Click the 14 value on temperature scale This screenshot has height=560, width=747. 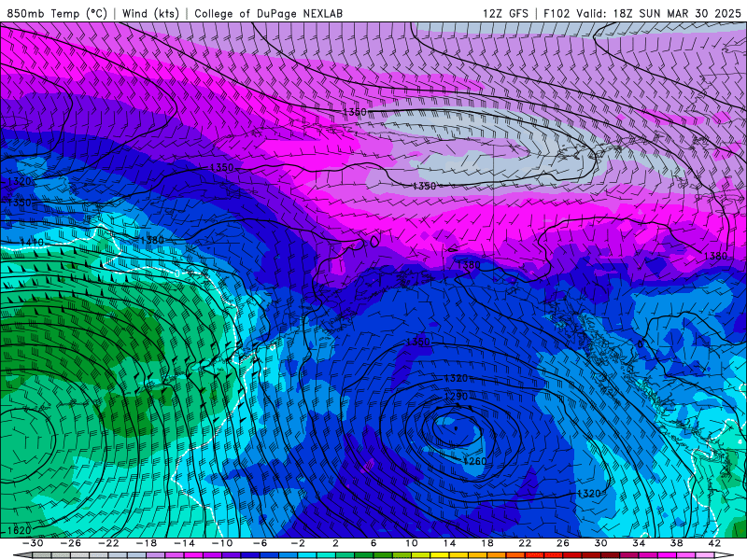point(449,543)
